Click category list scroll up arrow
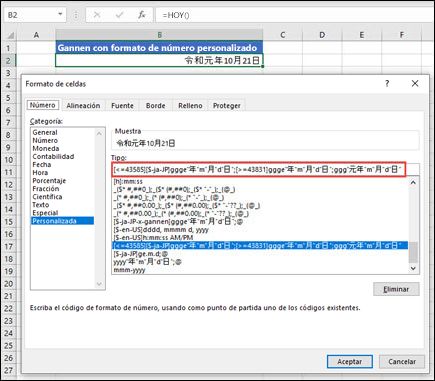The height and width of the screenshot is (381, 435). point(99,133)
